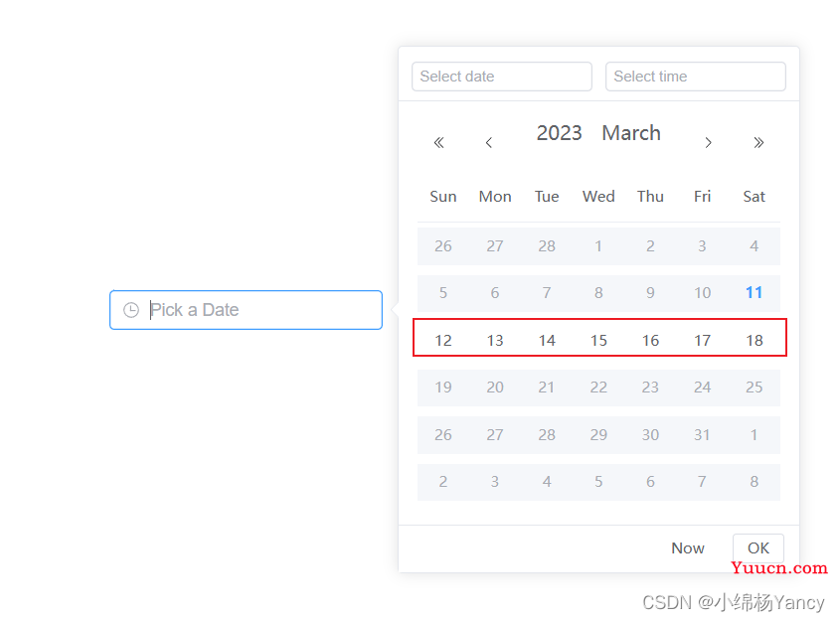
Task: Click into the Select time field
Action: [695, 77]
